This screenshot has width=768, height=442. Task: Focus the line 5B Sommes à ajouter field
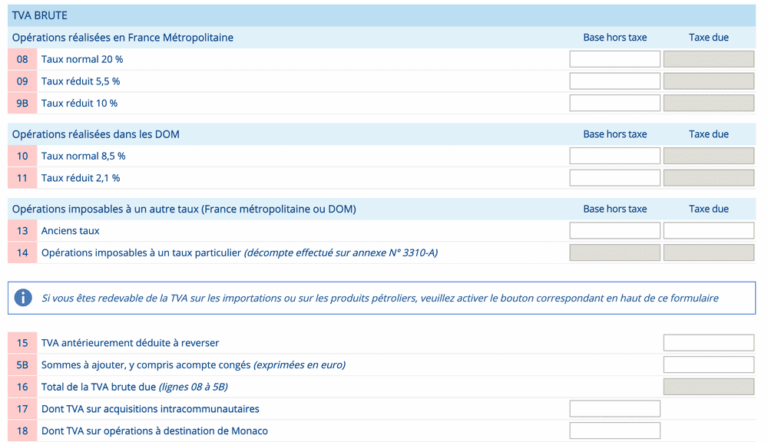(708, 365)
